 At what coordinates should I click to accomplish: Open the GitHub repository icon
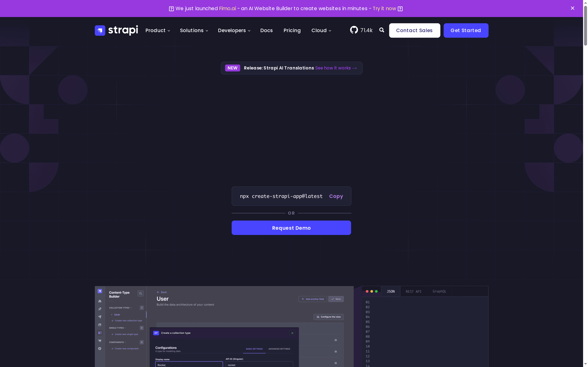[354, 30]
